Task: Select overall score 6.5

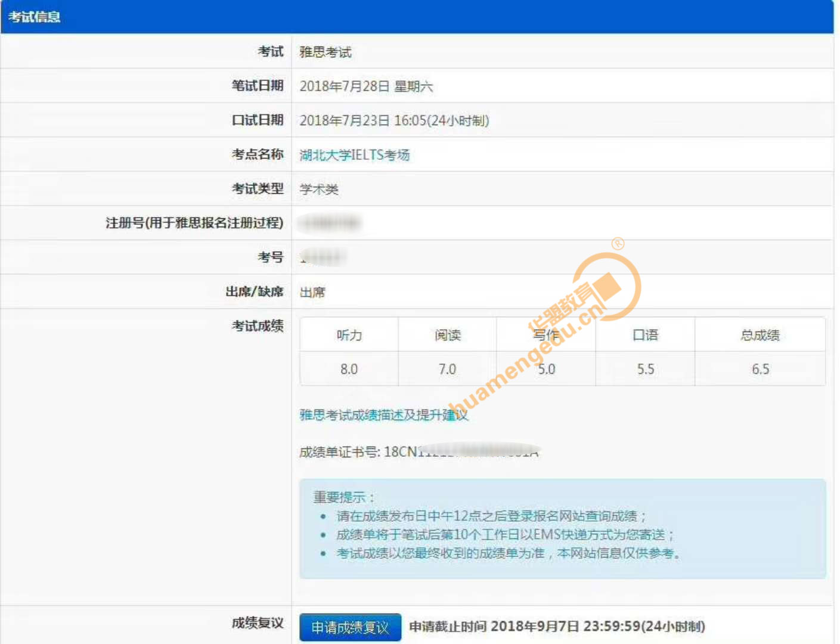Action: click(760, 369)
